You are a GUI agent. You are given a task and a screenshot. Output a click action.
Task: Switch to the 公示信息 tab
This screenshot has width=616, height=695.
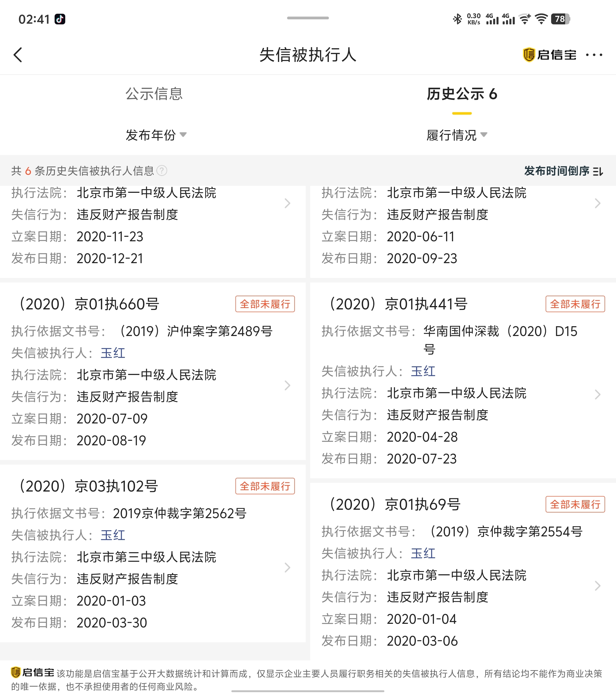[154, 94]
